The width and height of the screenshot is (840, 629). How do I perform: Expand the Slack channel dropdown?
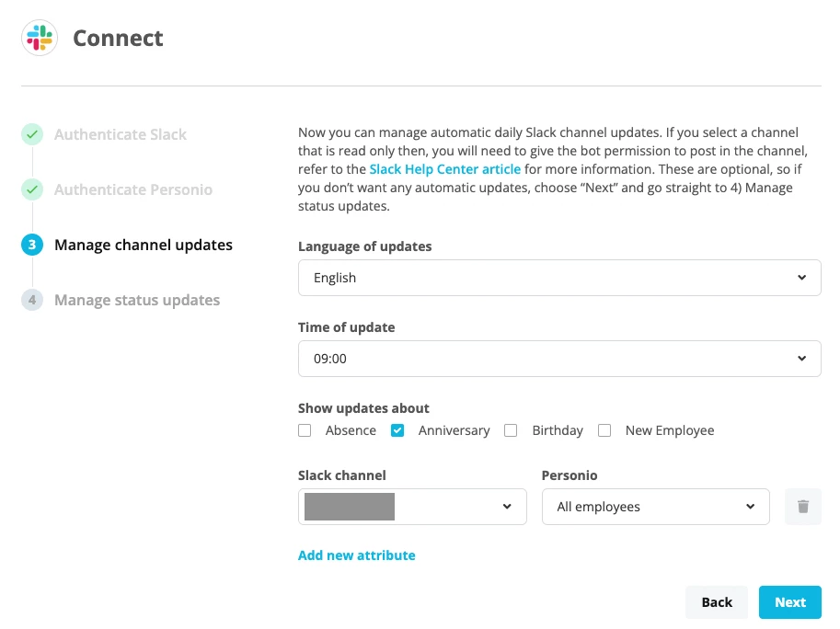tap(412, 507)
